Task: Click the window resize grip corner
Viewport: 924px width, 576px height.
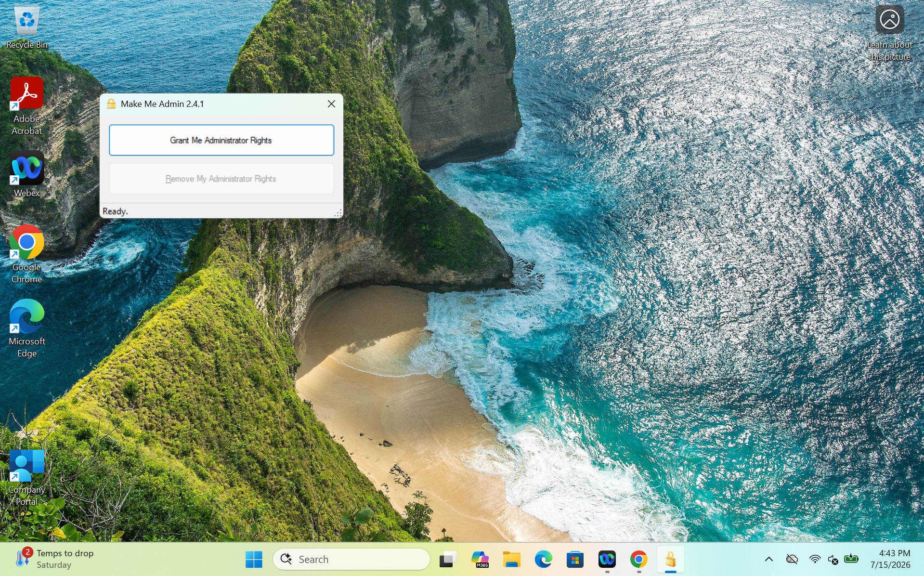Action: pyautogui.click(x=338, y=213)
